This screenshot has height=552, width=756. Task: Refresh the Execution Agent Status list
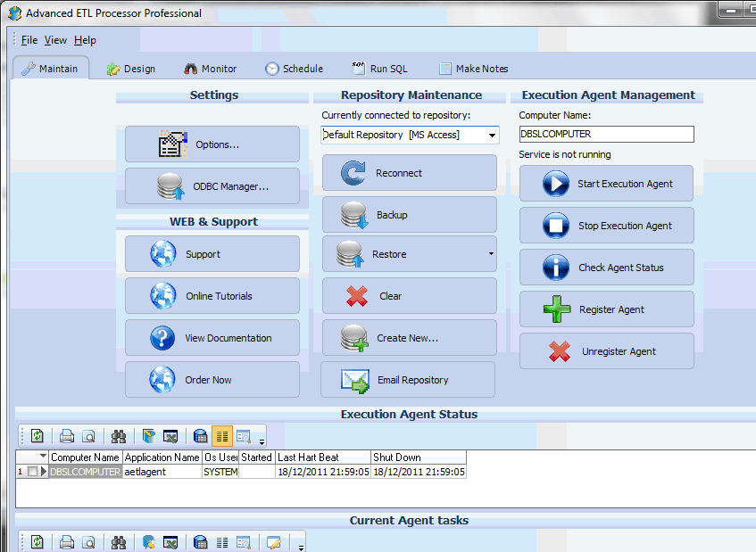pos(37,435)
